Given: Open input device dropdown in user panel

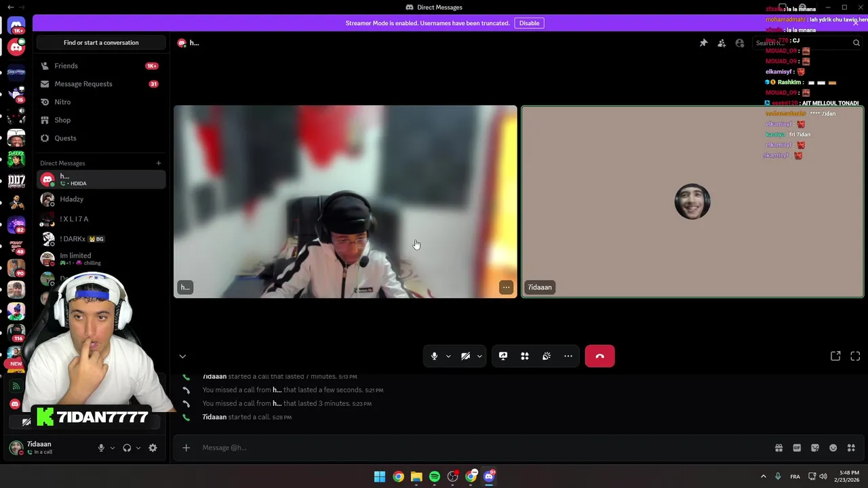Looking at the screenshot, I should click(x=113, y=447).
